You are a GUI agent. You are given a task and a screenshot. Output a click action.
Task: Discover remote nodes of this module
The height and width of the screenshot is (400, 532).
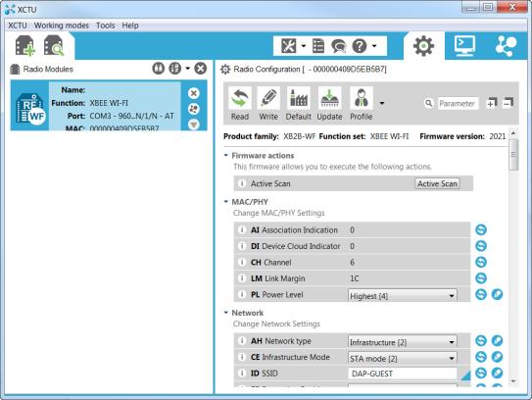194,109
